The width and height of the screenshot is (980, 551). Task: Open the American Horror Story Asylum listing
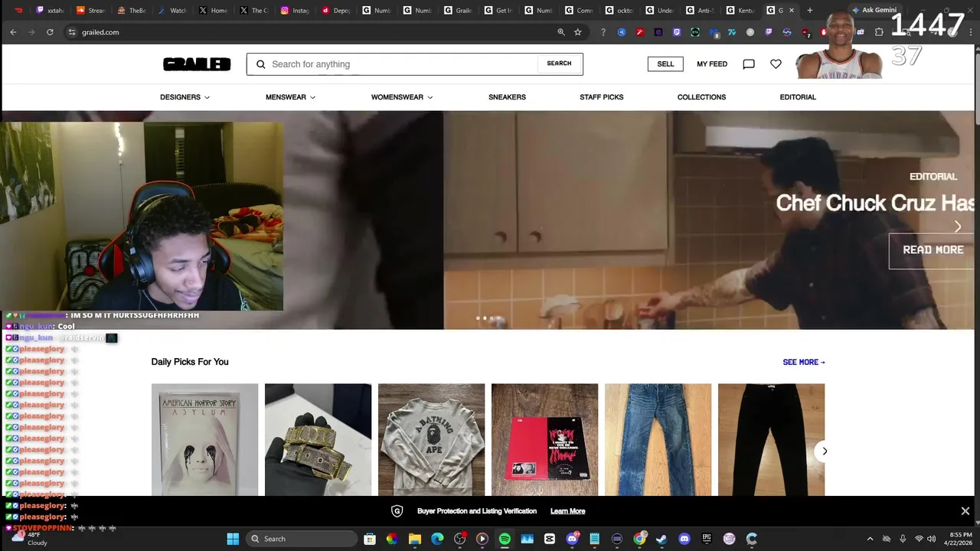204,440
